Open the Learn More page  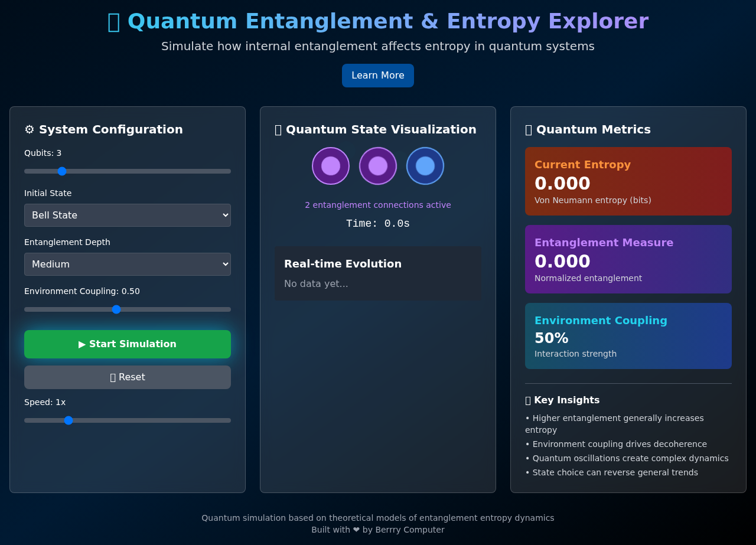(378, 76)
